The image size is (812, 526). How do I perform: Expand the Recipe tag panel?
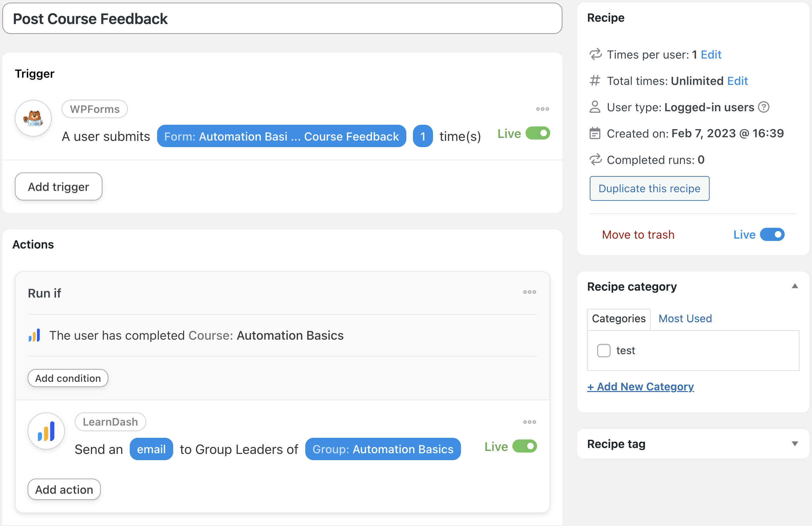[x=795, y=443]
